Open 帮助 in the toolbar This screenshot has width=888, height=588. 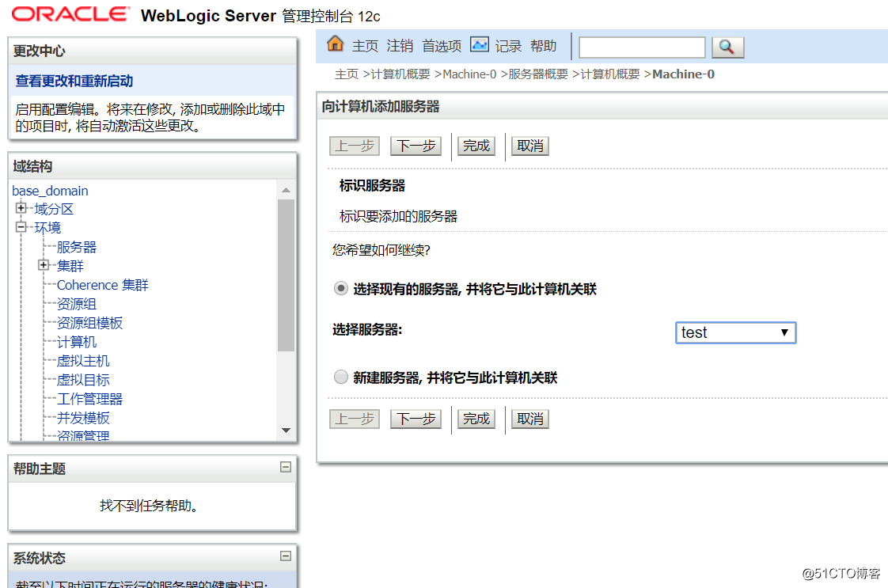point(543,46)
